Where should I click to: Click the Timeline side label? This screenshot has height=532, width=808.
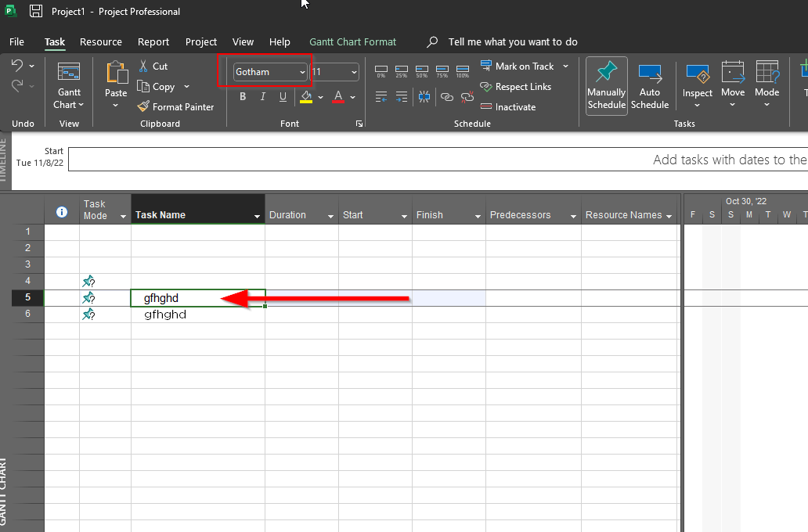4,160
